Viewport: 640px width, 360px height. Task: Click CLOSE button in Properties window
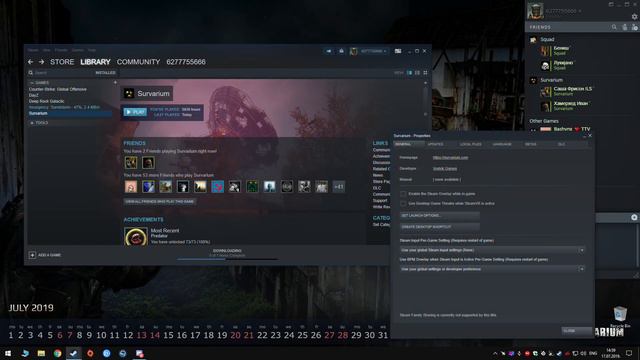coord(576,331)
